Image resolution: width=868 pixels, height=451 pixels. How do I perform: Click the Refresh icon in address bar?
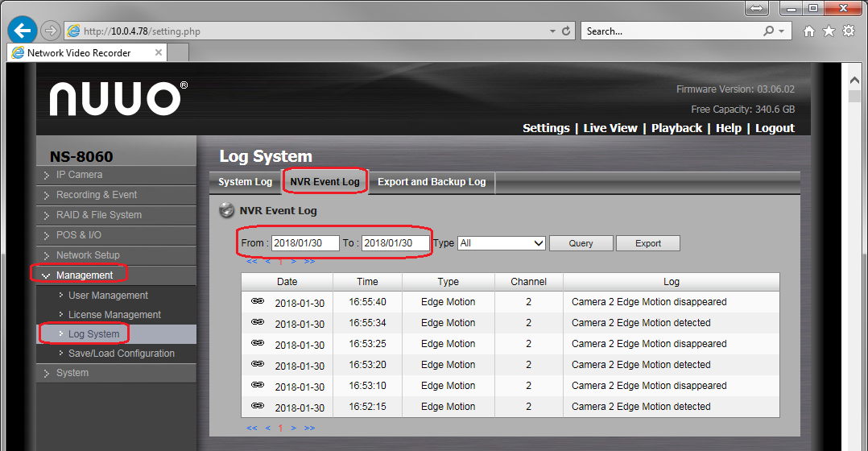(x=566, y=31)
